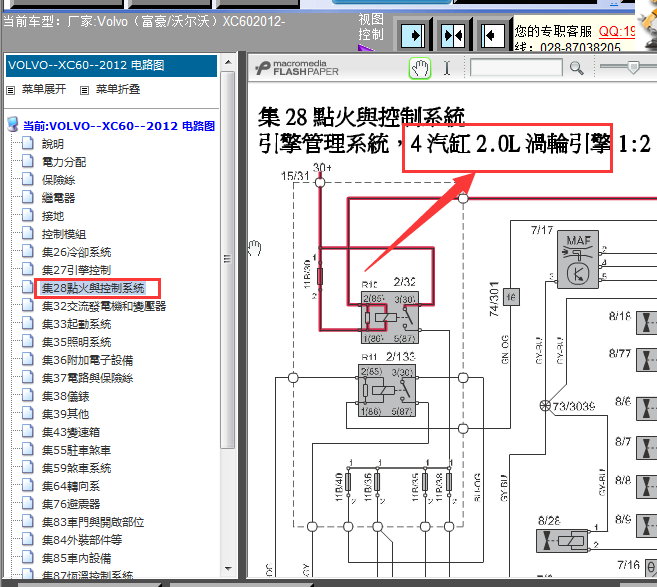Click the page icon beside 控制模組
657x587 pixels.
point(28,233)
